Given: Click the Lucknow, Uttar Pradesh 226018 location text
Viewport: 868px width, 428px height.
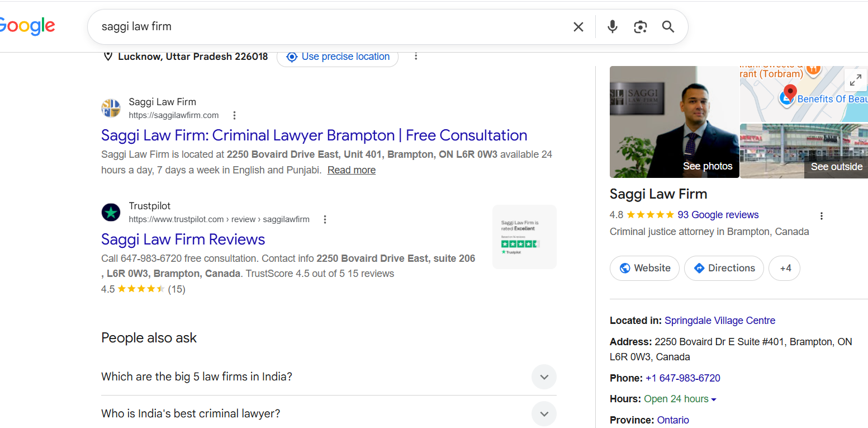Looking at the screenshot, I should coord(193,57).
